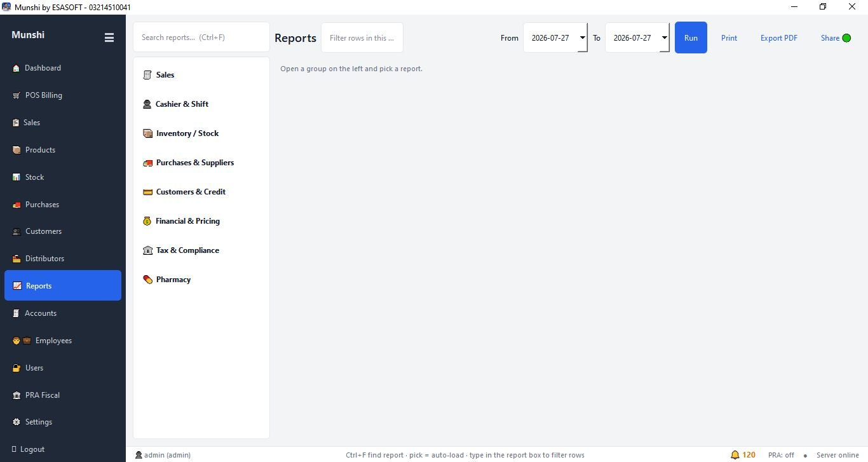Click Export PDF

778,38
